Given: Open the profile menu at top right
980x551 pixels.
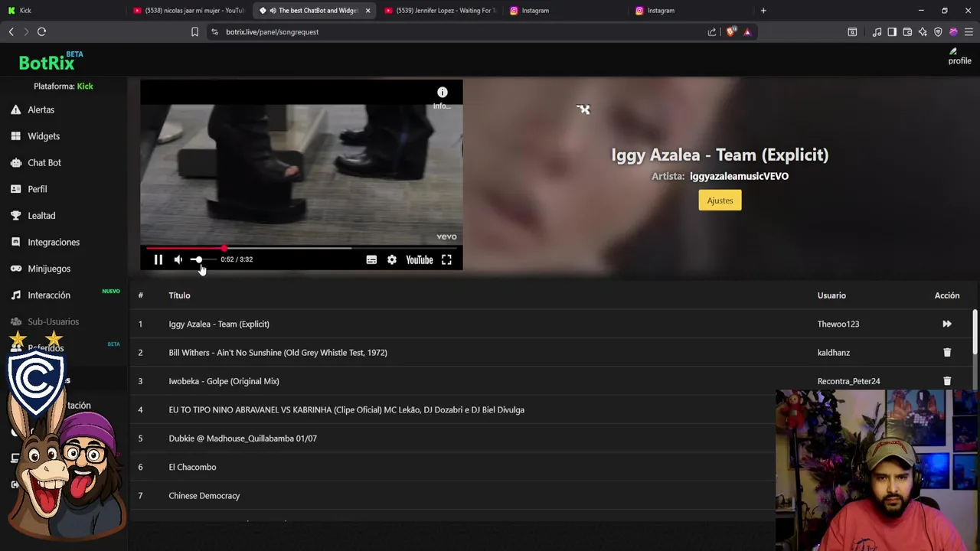Looking at the screenshot, I should pyautogui.click(x=959, y=56).
